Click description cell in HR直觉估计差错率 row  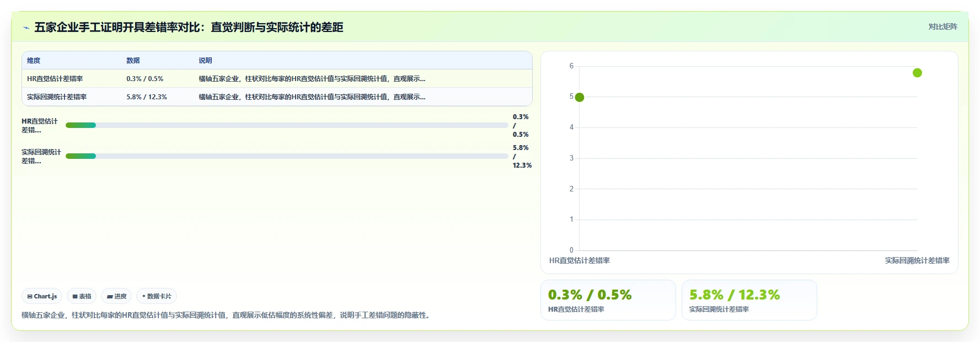(x=312, y=79)
